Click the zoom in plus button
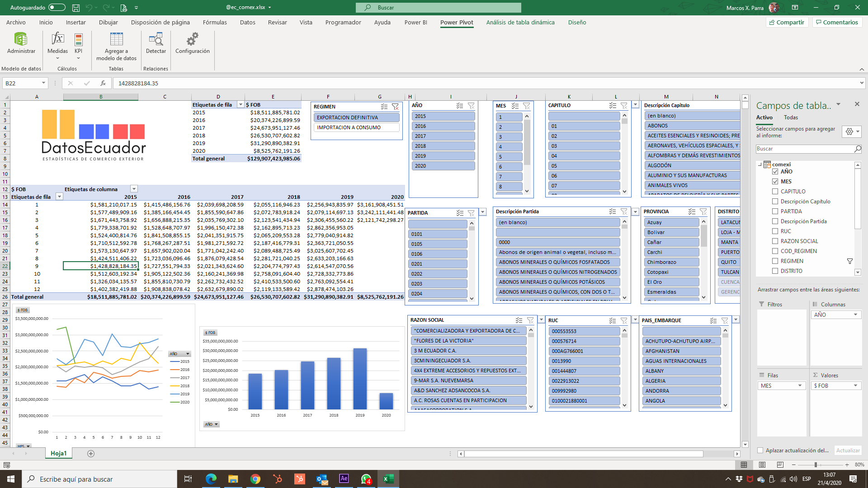 point(847,465)
